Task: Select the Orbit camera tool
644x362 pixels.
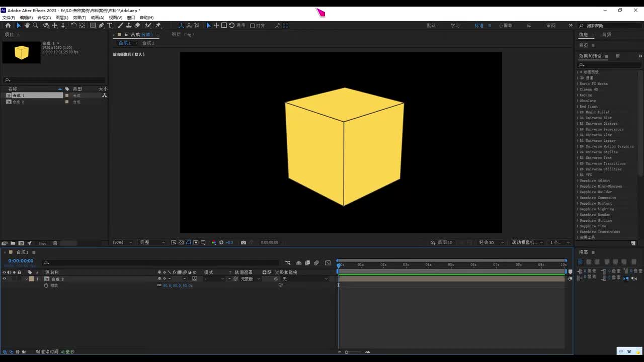Action: tap(46, 25)
